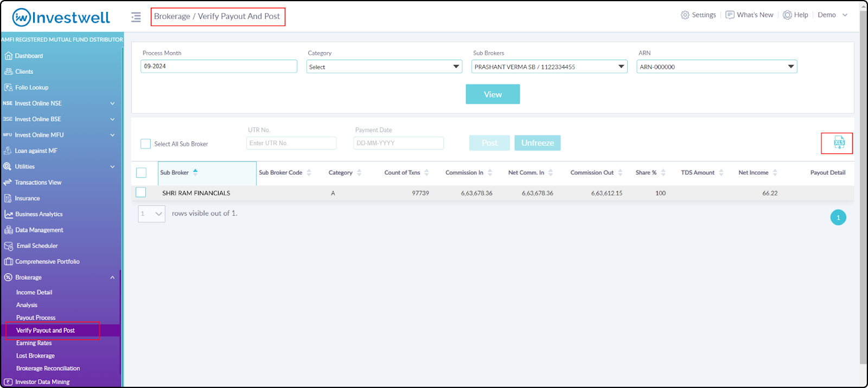868x388 pixels.
Task: Check Select All Sub Broker checkbox
Action: [x=145, y=144]
